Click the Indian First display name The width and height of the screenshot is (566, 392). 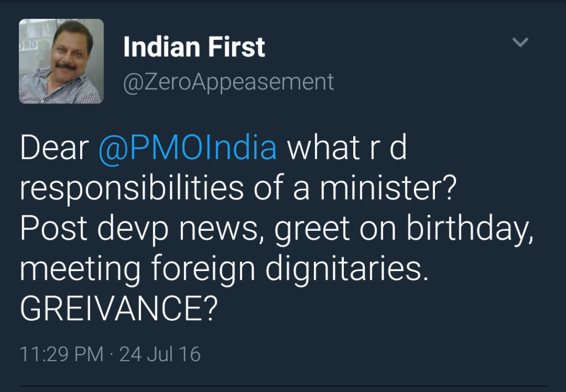pos(194,47)
